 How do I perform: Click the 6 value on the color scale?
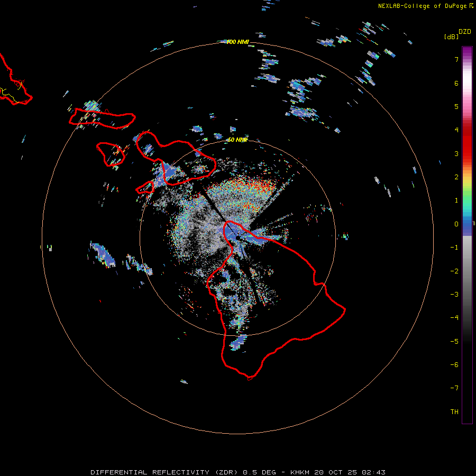[x=456, y=83]
